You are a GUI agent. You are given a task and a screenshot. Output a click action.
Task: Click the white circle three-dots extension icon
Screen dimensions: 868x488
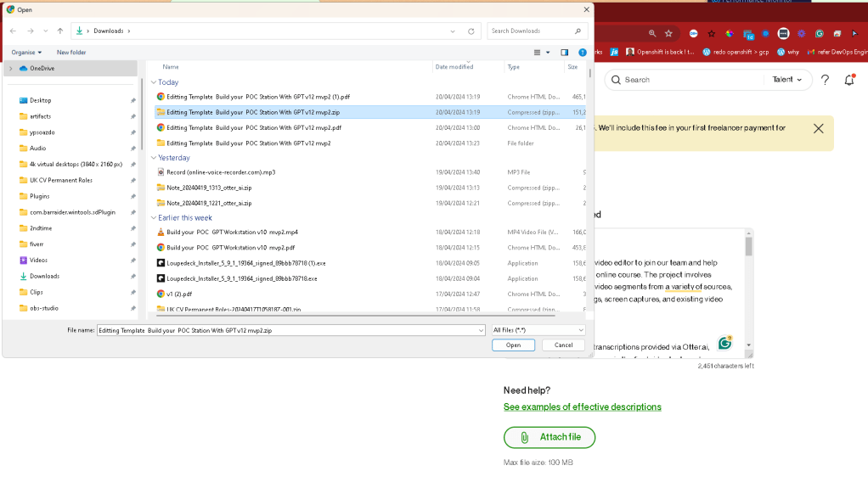tap(783, 34)
